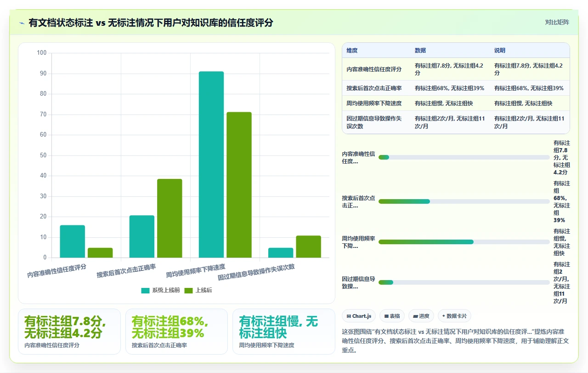Open the 有标注组68% data card
Screen dimensions: 588x373
[176, 332]
